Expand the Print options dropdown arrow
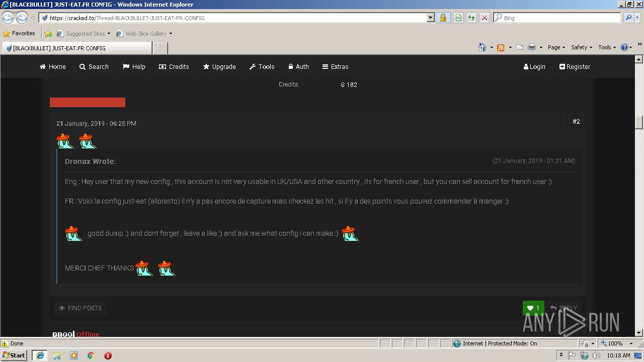This screenshot has width=644, height=362. 541,48
